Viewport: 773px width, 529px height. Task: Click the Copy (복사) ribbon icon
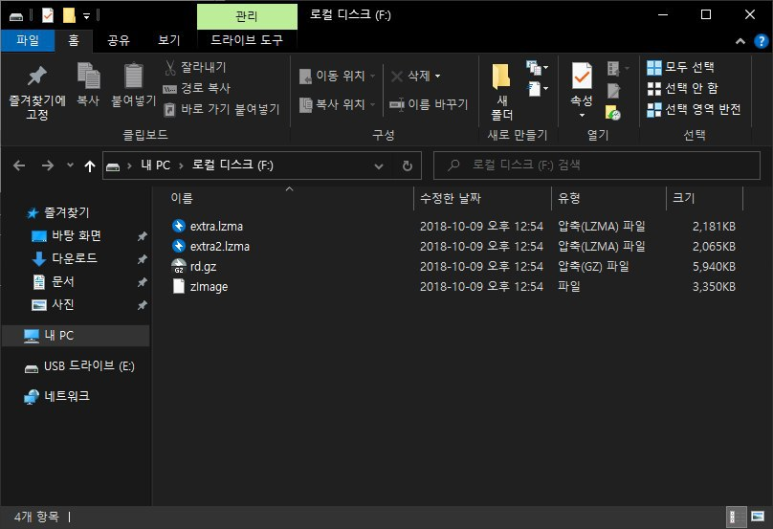(x=88, y=76)
